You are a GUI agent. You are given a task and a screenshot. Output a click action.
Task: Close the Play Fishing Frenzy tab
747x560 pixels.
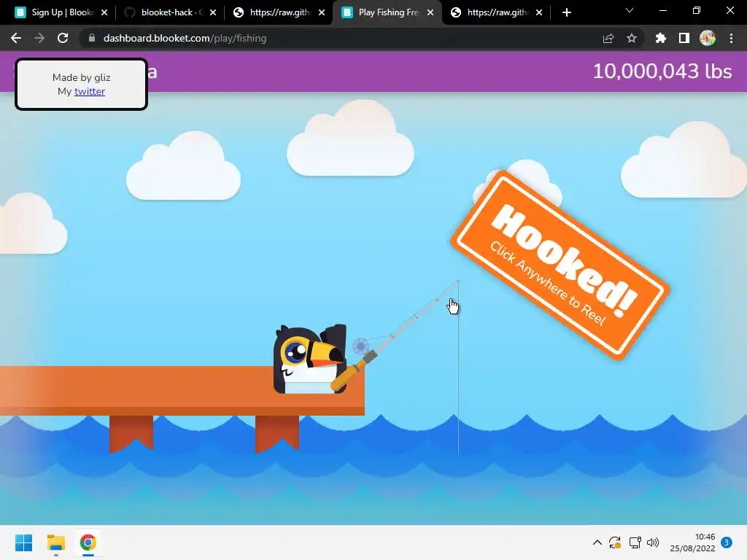[x=430, y=12]
